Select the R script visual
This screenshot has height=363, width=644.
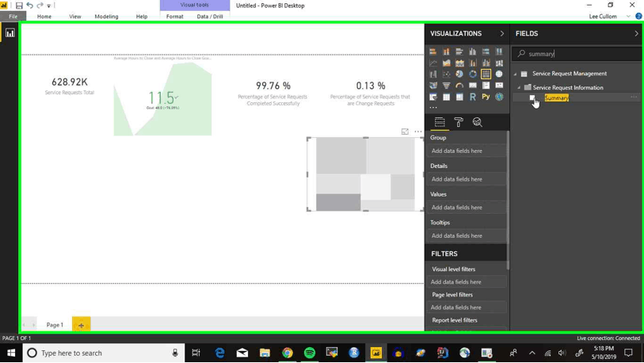[x=472, y=97]
